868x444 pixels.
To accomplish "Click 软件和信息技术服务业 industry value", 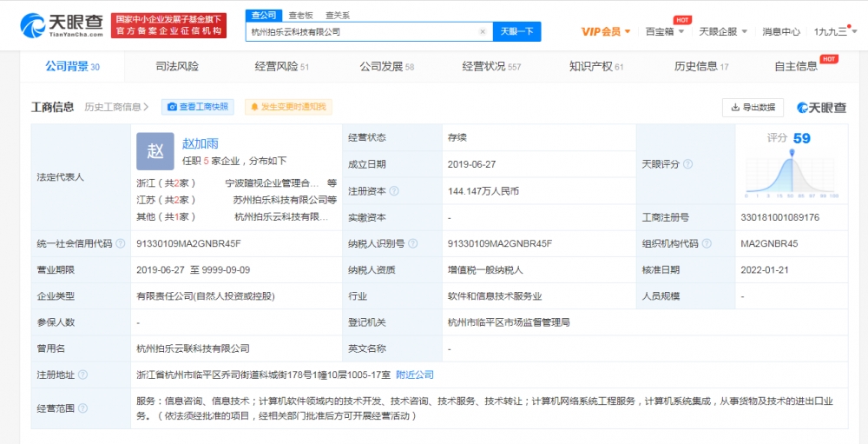I will (x=495, y=296).
